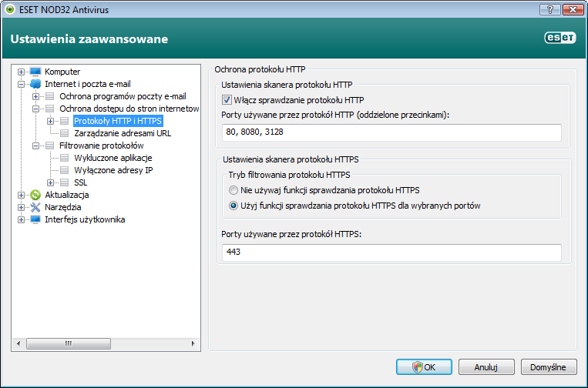The width and height of the screenshot is (588, 388).
Task: Select Wykluczone aplikacje tree item
Action: click(113, 158)
